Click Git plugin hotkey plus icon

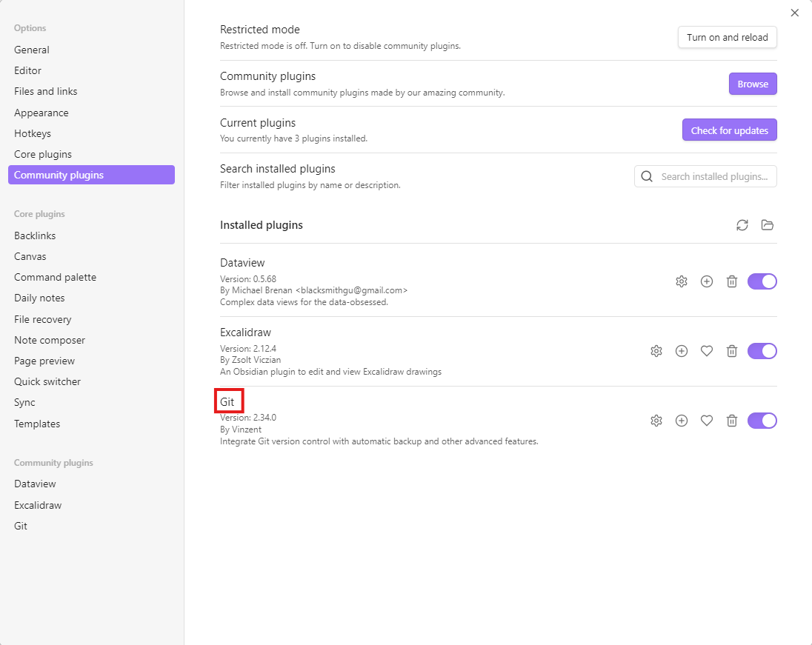pyautogui.click(x=682, y=421)
